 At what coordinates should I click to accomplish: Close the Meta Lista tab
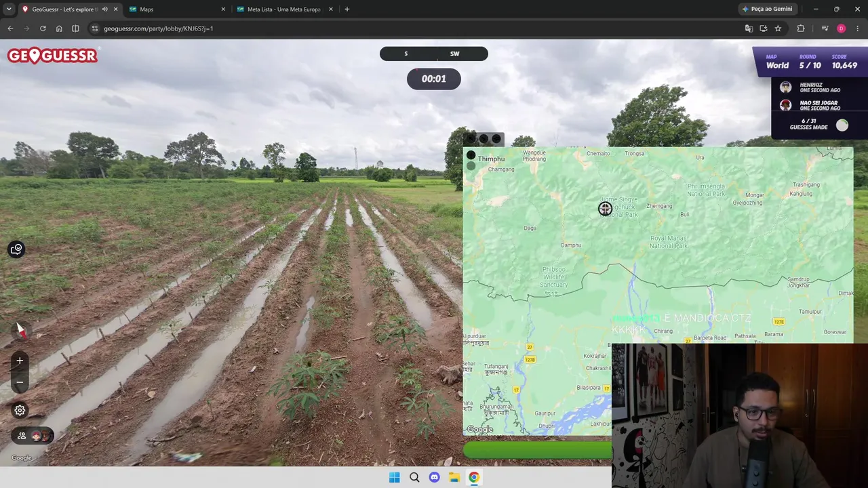(x=331, y=9)
